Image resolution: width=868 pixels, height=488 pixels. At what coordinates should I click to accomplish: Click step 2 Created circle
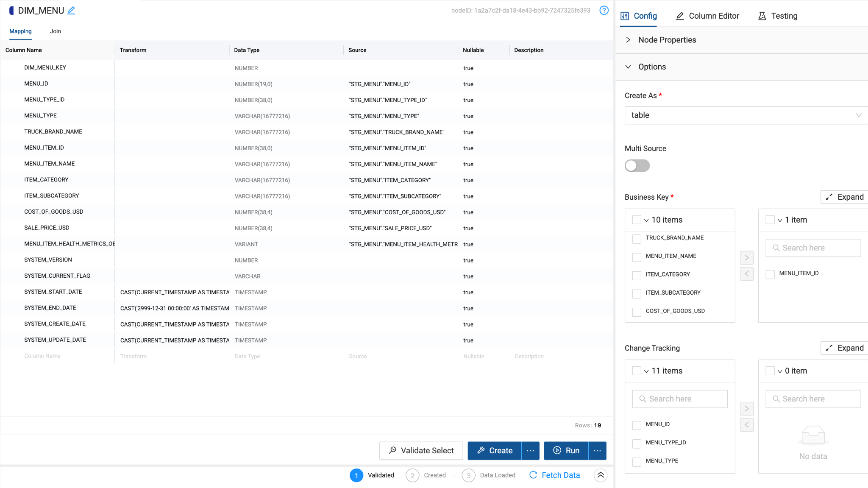[x=412, y=476]
